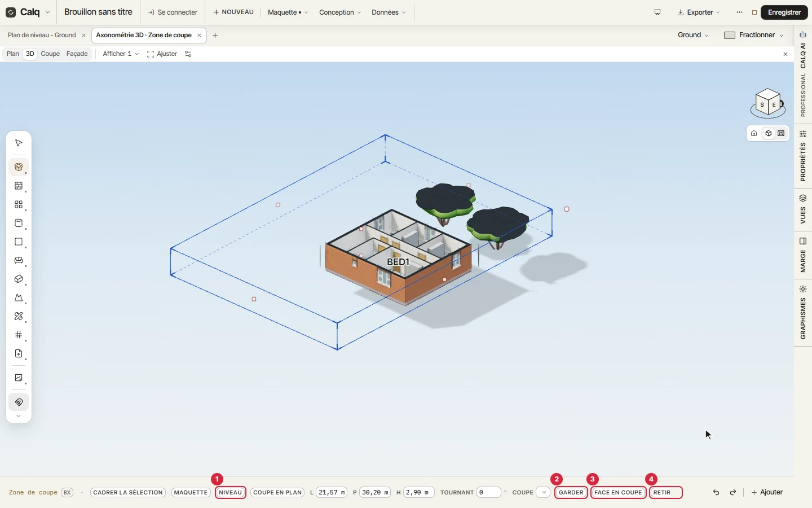Click the Enregistrer button

(784, 12)
